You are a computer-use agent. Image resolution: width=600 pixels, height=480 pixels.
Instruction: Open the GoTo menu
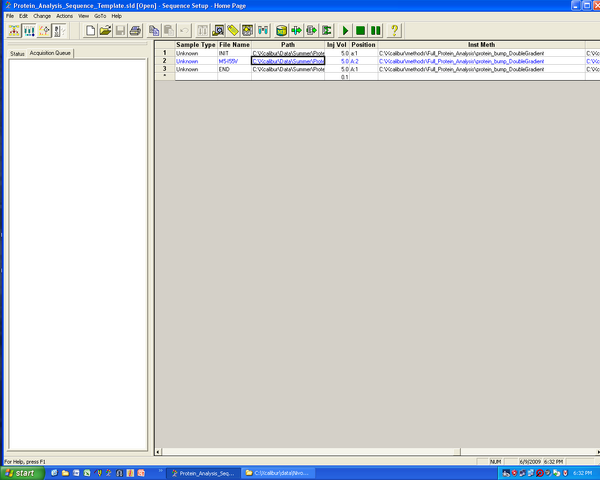(100, 16)
